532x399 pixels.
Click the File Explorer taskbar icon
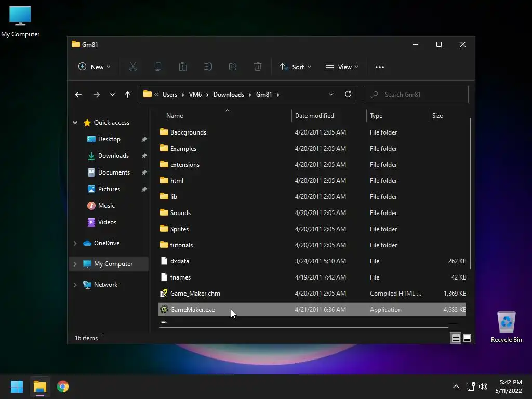tap(39, 387)
